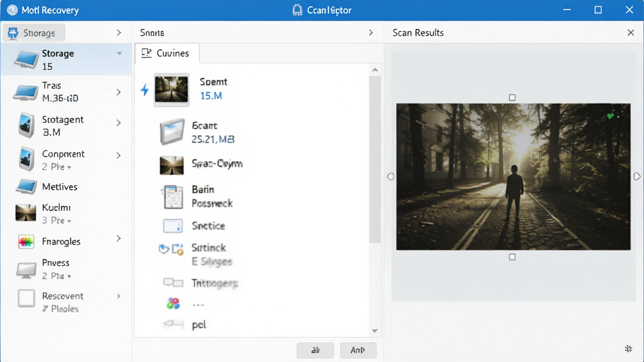Image resolution: width=644 pixels, height=362 pixels.
Task: Switch to the Cuvines tab
Action: (x=167, y=53)
